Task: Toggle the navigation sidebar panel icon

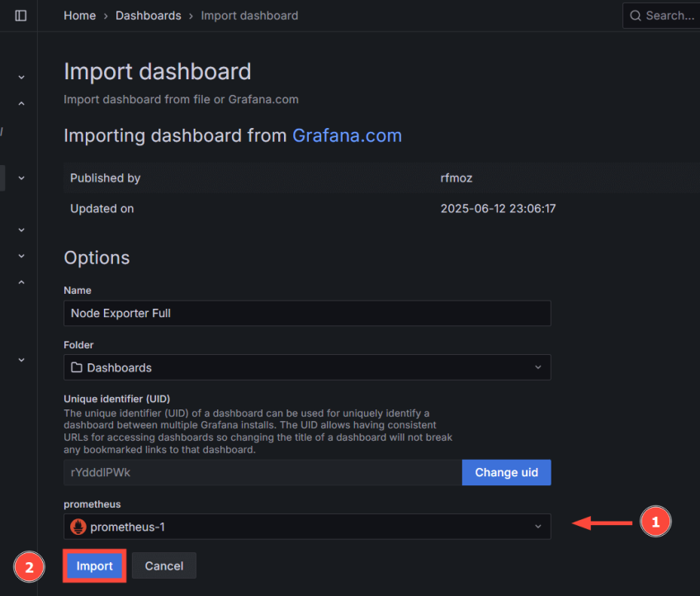Action: (20, 15)
